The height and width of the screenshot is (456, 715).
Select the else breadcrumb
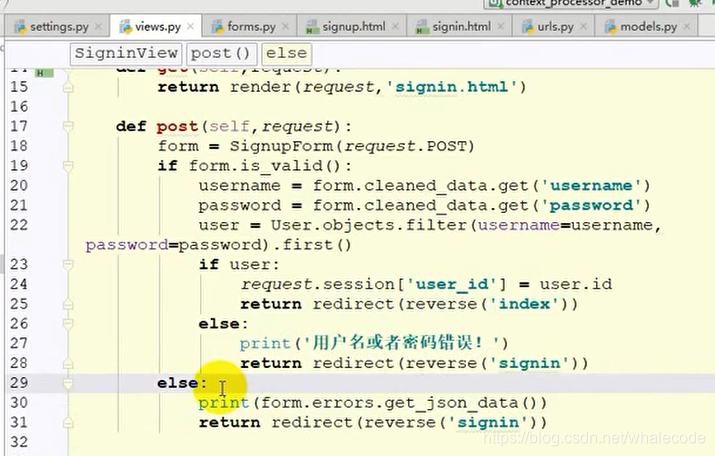[286, 54]
